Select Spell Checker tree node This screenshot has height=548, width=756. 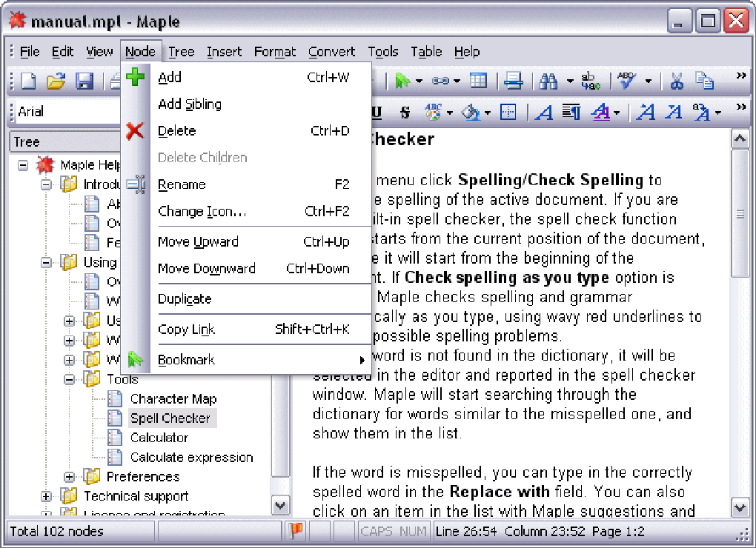coord(170,418)
